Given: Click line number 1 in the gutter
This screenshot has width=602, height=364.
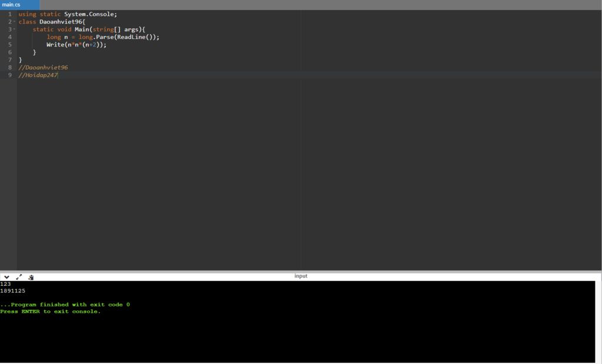Looking at the screenshot, I should (10, 14).
